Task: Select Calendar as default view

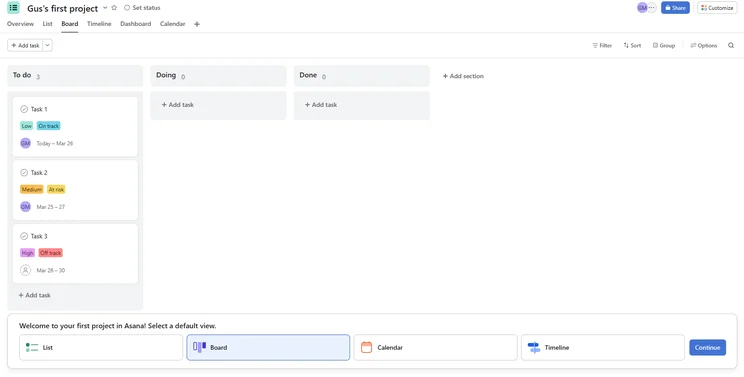Action: 435,348
